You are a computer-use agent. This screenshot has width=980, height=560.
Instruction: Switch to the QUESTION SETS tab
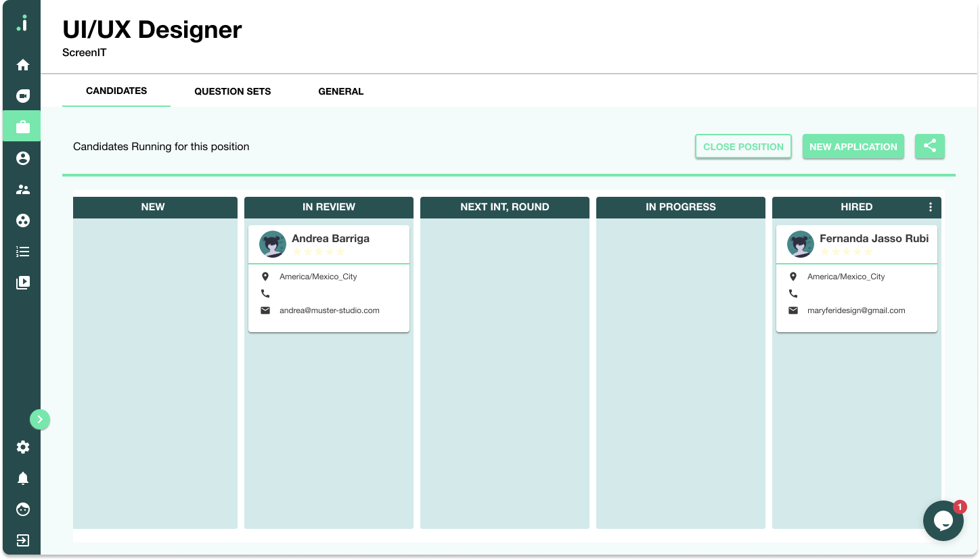[232, 91]
